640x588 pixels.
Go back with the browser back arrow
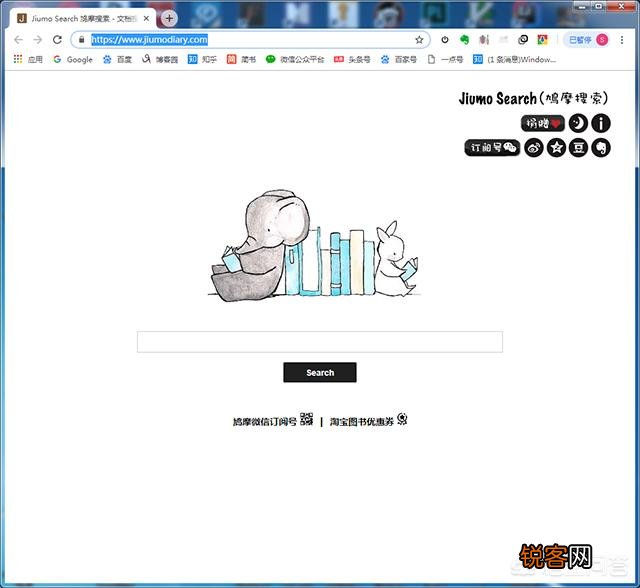point(18,40)
